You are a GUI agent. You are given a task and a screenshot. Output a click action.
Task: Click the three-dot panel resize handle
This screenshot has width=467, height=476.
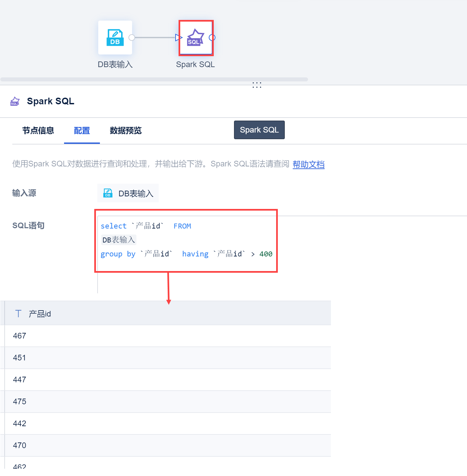coord(257,85)
